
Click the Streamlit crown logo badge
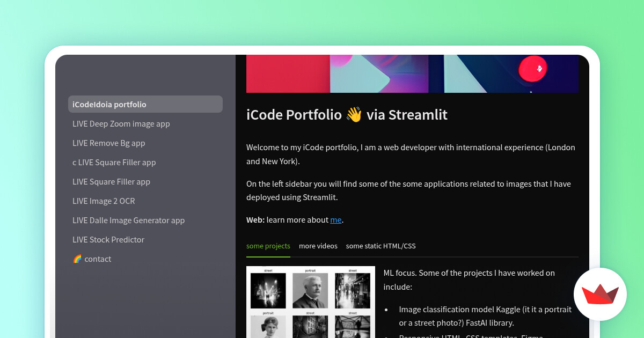pyautogui.click(x=600, y=294)
